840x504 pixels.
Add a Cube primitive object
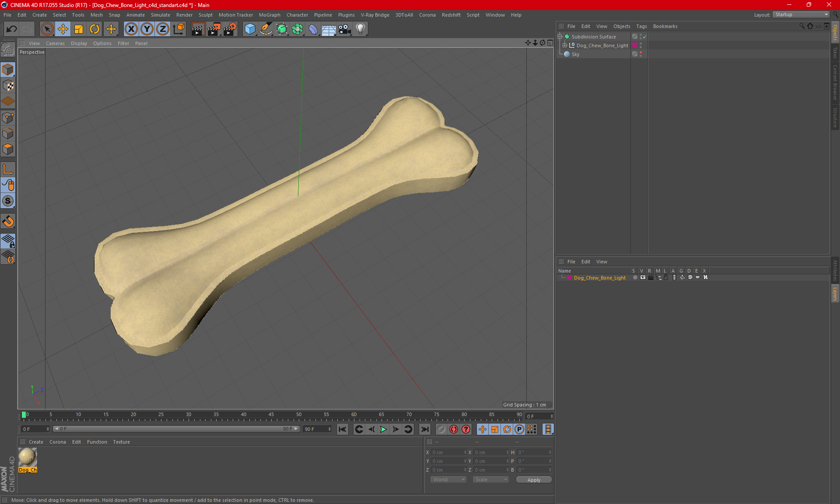click(250, 29)
